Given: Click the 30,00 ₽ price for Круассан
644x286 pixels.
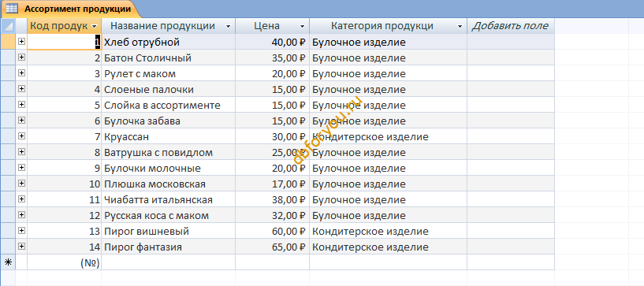Looking at the screenshot, I should click(272, 136).
